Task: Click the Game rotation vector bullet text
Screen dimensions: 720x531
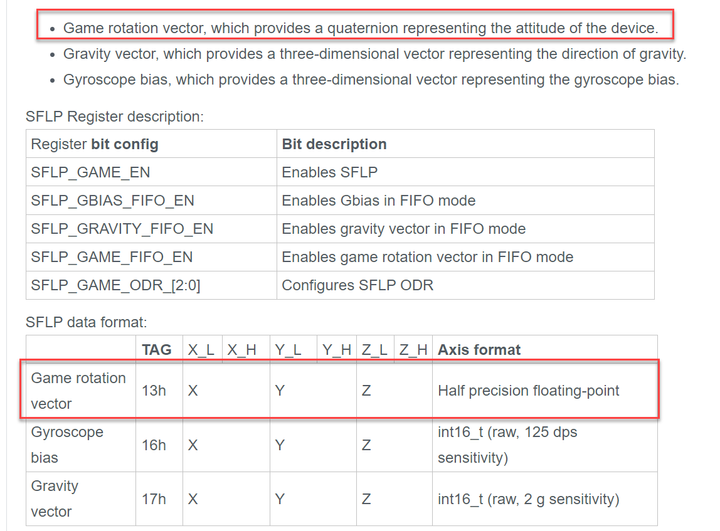Action: pos(360,28)
